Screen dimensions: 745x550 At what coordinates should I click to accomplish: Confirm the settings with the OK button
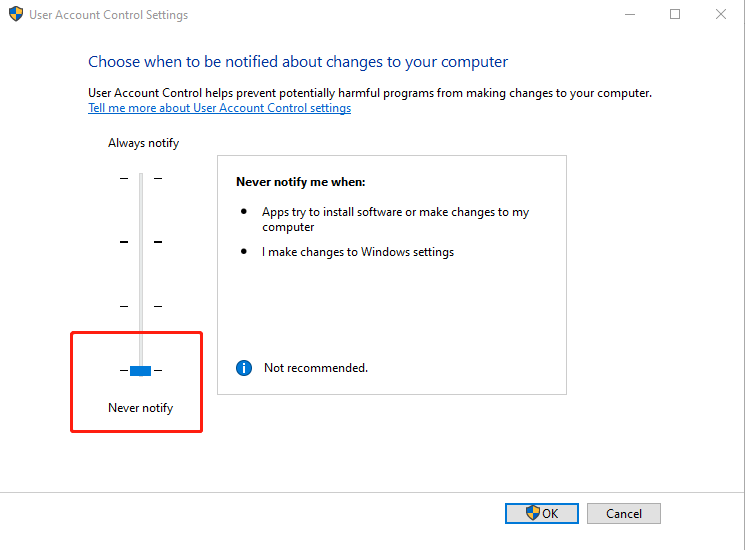tap(542, 513)
